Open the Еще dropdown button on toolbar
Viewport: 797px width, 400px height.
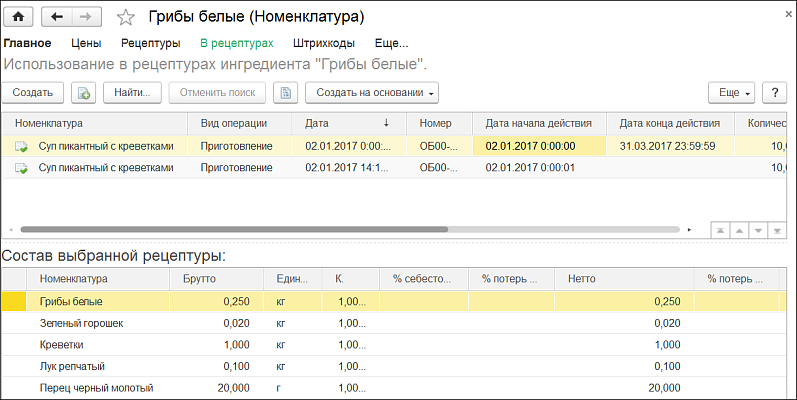[735, 93]
